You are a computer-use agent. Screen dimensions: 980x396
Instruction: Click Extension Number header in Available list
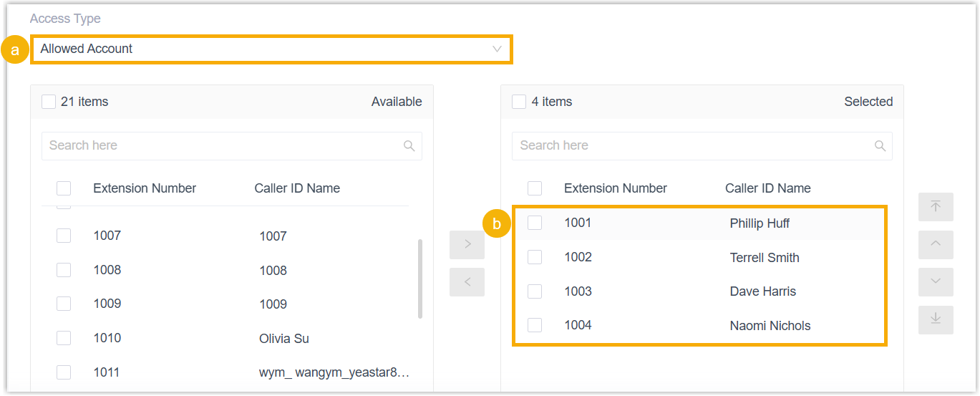coord(145,188)
